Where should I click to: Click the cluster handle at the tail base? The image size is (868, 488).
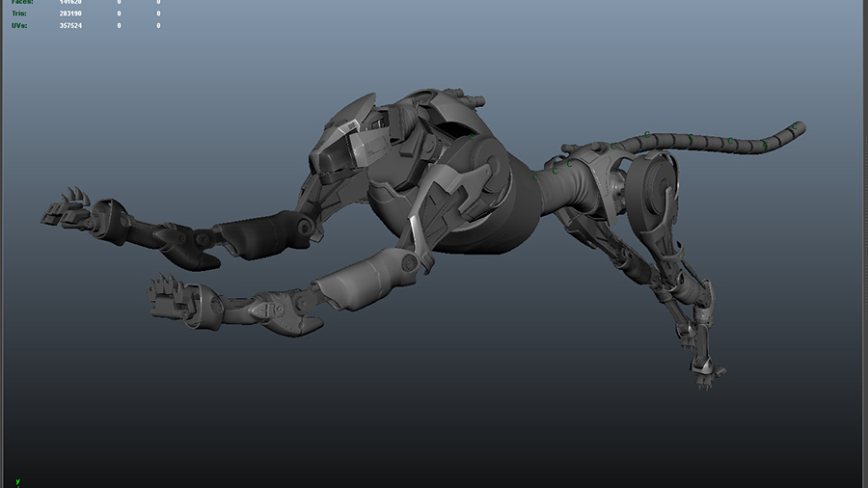(x=613, y=148)
